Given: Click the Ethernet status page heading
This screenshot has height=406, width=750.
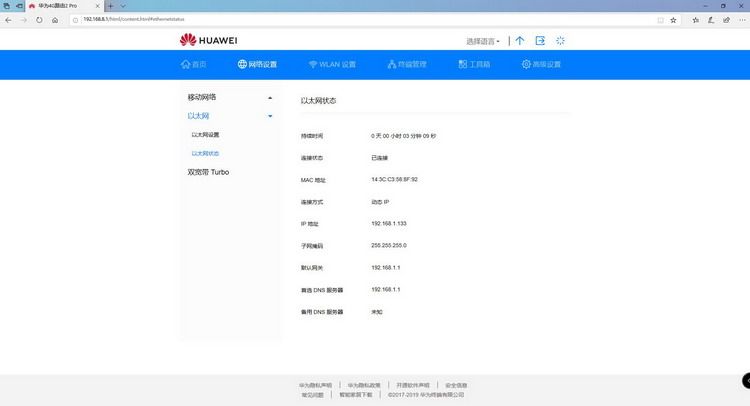Looking at the screenshot, I should pos(318,100).
